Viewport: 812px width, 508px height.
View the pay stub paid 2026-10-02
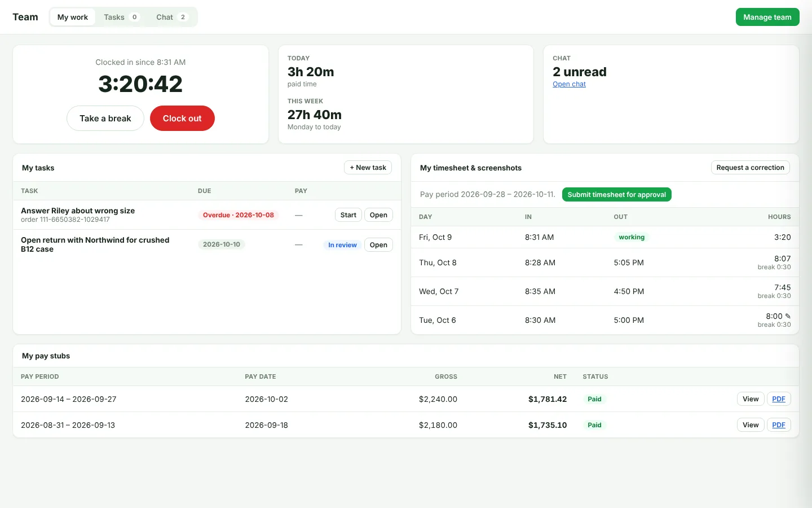pos(751,399)
